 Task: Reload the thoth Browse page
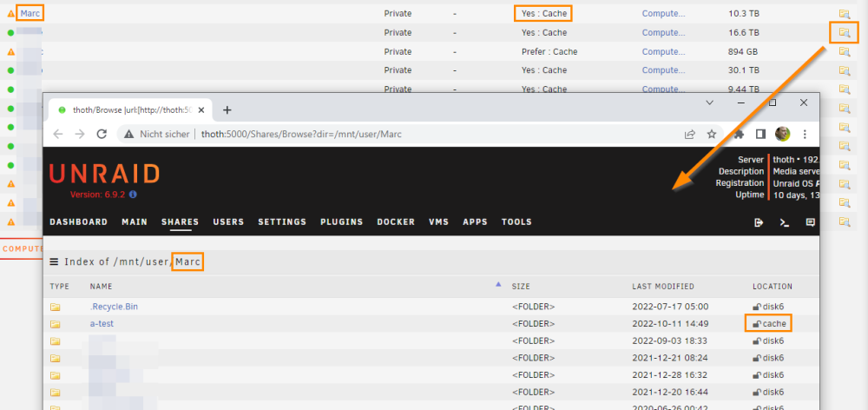102,134
